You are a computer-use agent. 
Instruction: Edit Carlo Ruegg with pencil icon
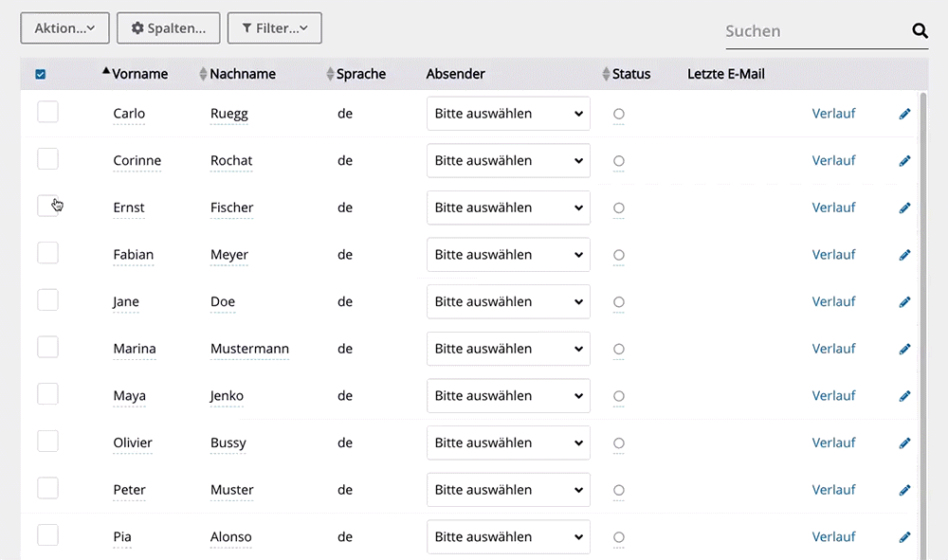pyautogui.click(x=904, y=114)
